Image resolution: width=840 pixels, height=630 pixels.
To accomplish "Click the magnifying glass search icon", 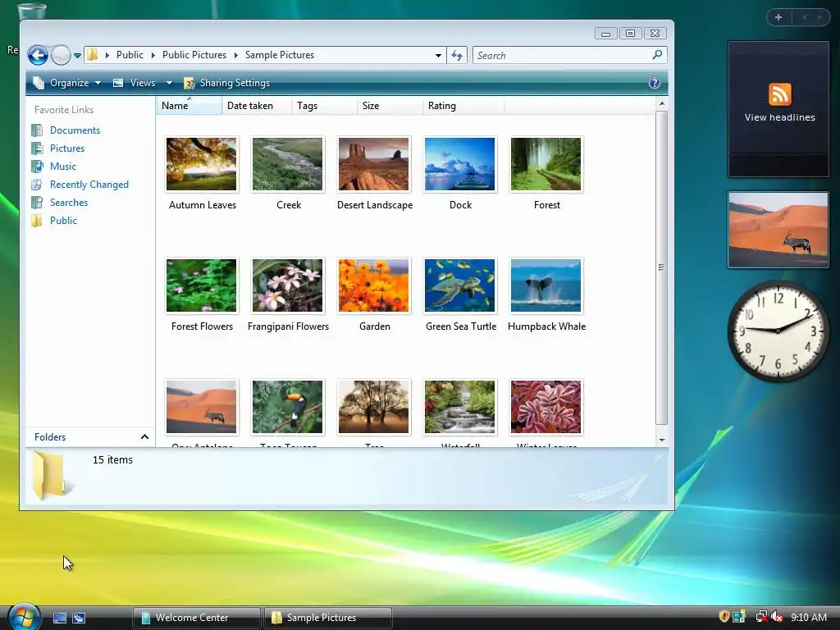I will [x=657, y=55].
